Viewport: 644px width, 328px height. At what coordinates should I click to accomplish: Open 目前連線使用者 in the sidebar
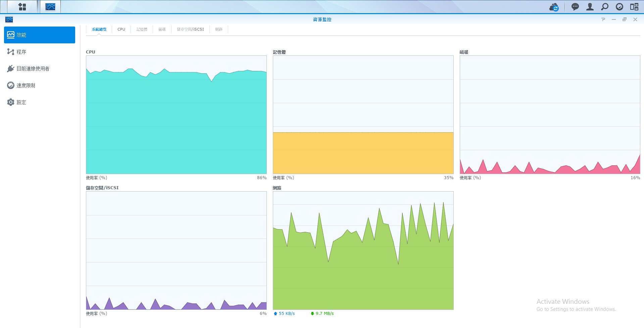[33, 69]
